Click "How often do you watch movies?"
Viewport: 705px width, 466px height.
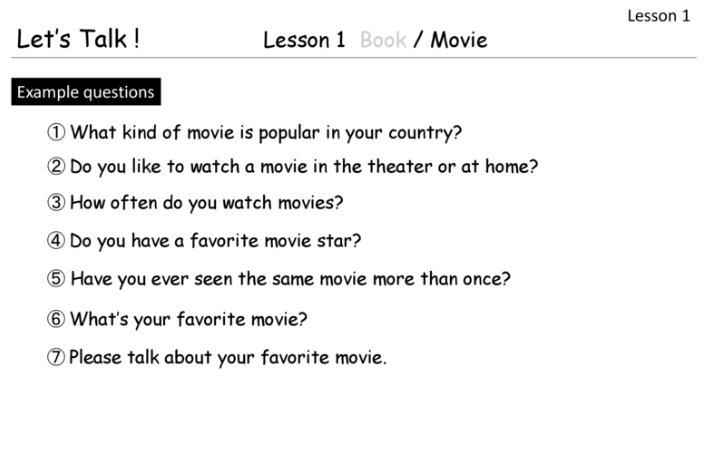[x=206, y=203]
